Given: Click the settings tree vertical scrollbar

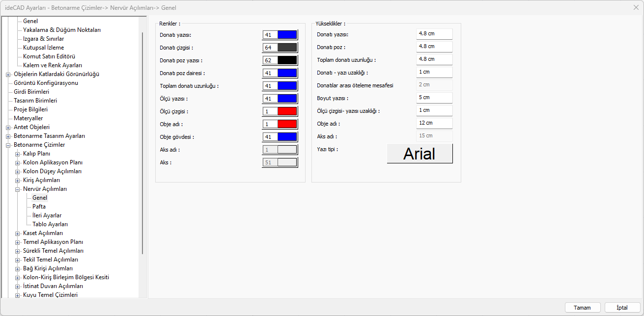Looking at the screenshot, I should (x=143, y=142).
